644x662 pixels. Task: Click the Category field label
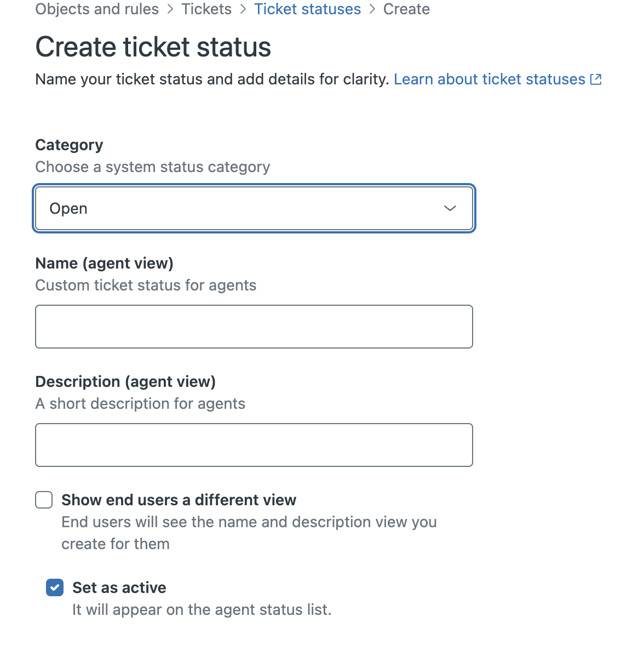69,145
